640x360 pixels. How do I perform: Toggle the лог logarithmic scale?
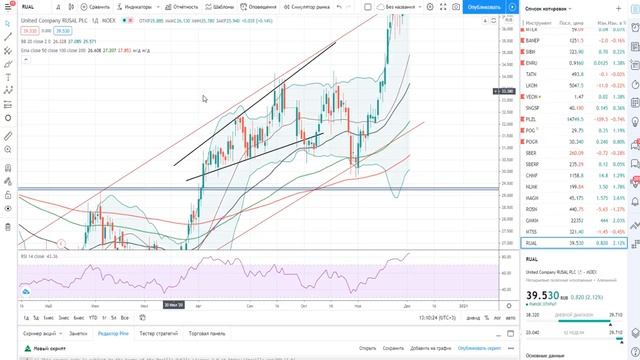[x=497, y=318]
